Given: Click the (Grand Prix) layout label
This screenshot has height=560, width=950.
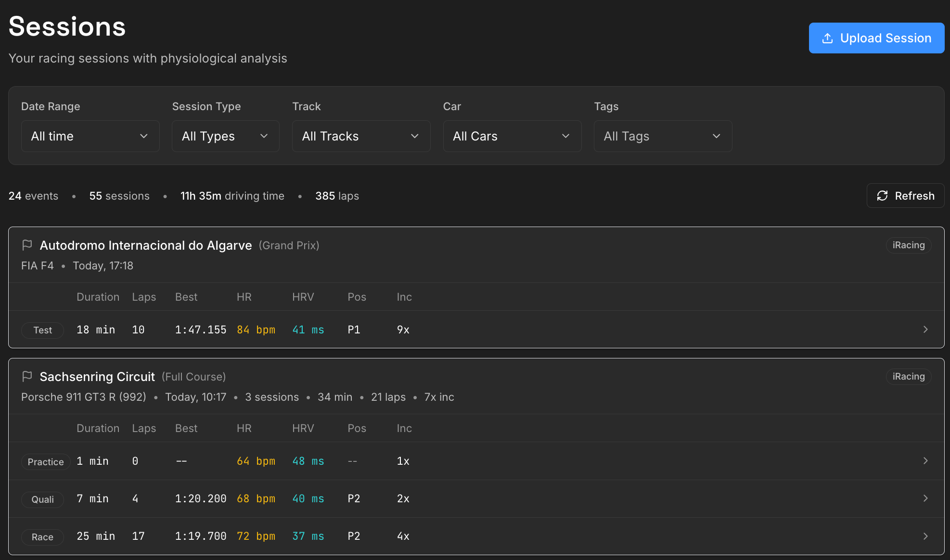Looking at the screenshot, I should click(289, 245).
